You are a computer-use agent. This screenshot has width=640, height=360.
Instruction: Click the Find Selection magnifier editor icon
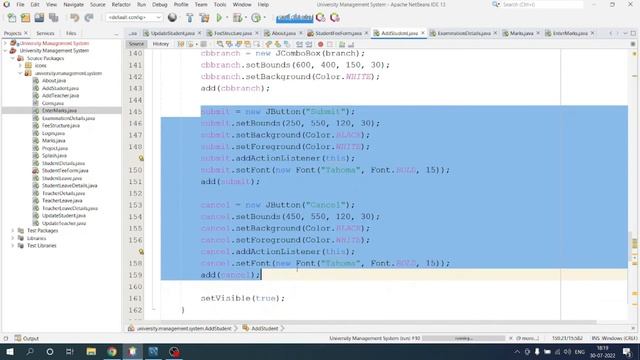[x=220, y=44]
